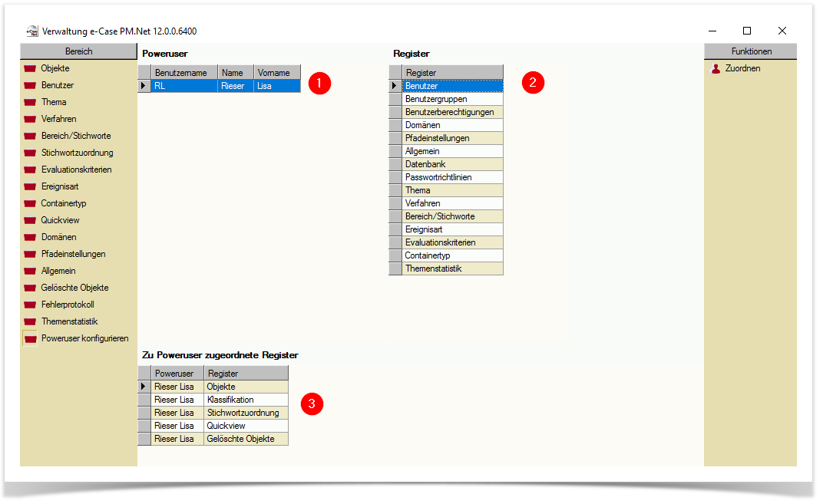
Task: Click the red icon of Bereich/Stichworte in sidebar
Action: pos(30,136)
